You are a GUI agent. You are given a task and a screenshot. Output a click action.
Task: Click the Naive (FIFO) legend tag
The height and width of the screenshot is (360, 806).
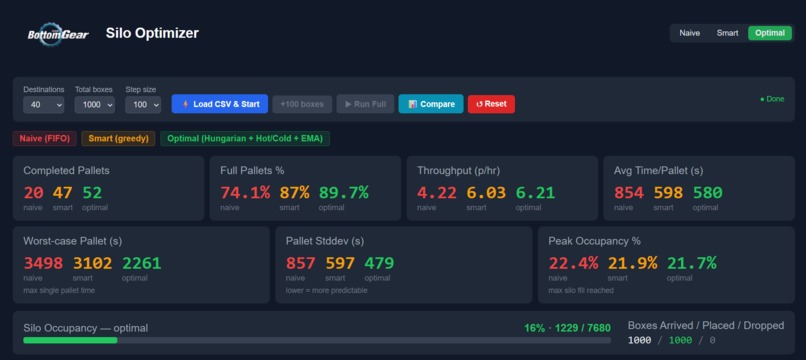45,138
